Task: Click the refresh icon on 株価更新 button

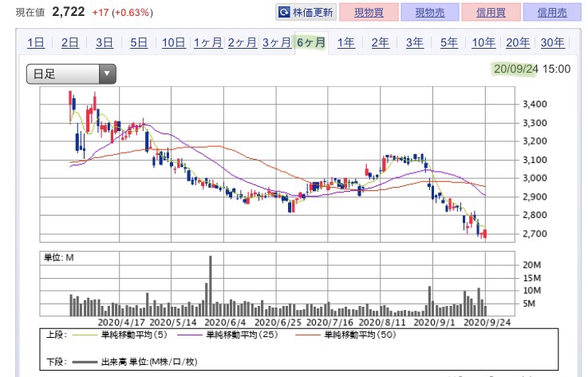Action: point(284,13)
